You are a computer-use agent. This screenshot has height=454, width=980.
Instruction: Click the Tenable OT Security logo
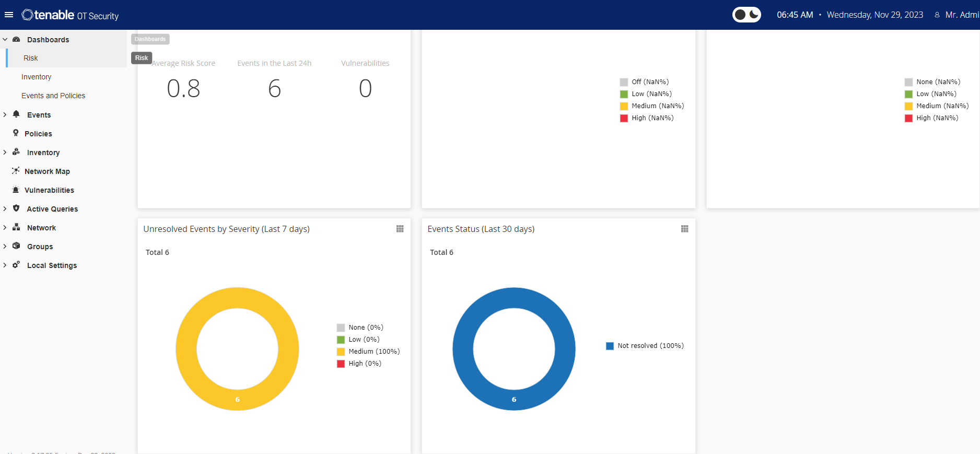tap(70, 15)
